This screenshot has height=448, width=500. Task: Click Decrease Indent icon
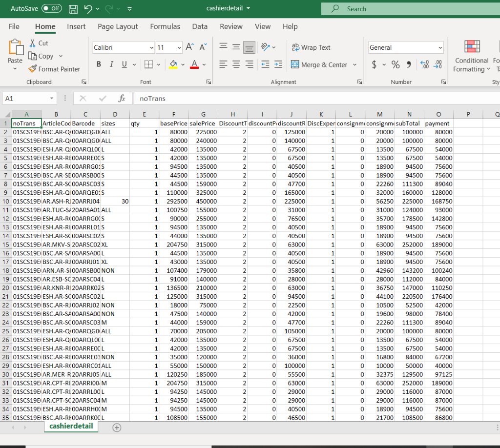pyautogui.click(x=265, y=64)
